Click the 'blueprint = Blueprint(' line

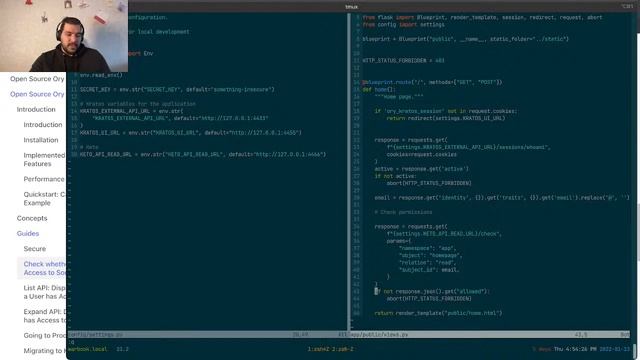tap(465, 39)
